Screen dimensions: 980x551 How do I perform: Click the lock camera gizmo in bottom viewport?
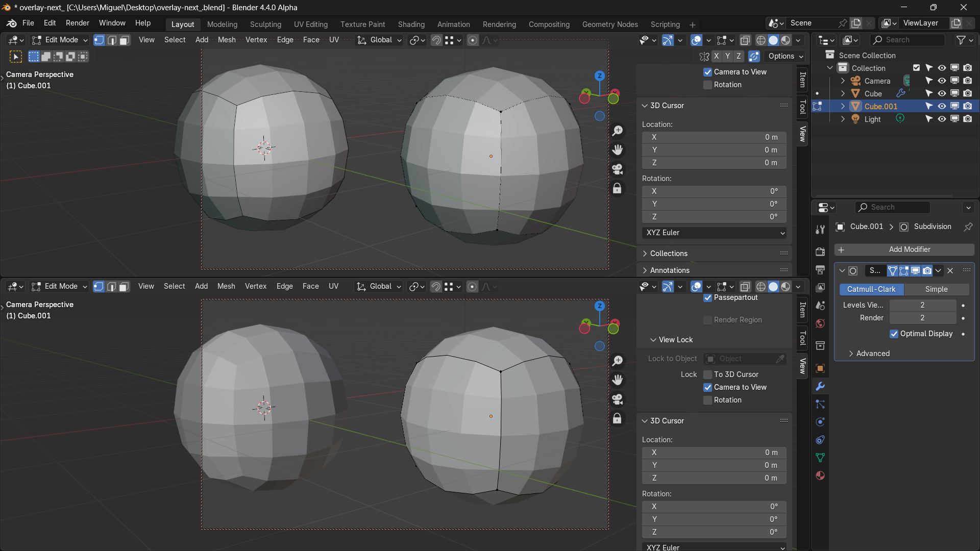point(618,418)
